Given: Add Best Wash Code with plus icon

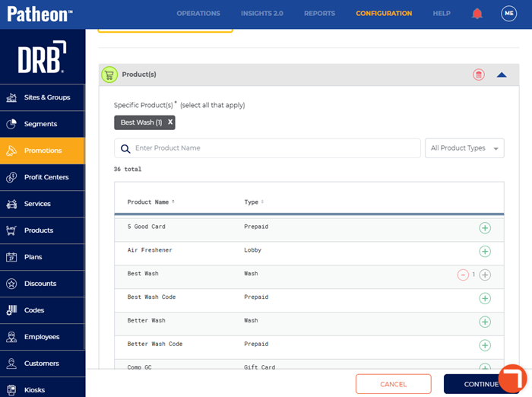Looking at the screenshot, I should 485,298.
